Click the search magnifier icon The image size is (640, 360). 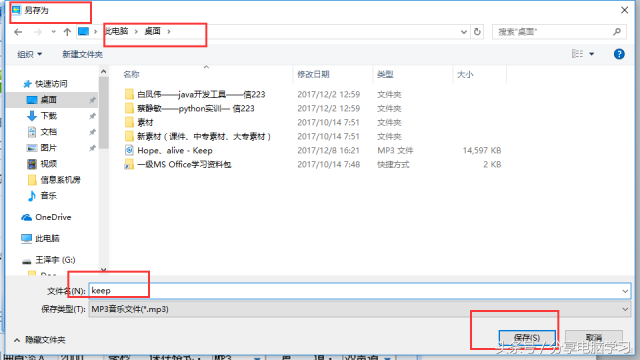pyautogui.click(x=617, y=31)
